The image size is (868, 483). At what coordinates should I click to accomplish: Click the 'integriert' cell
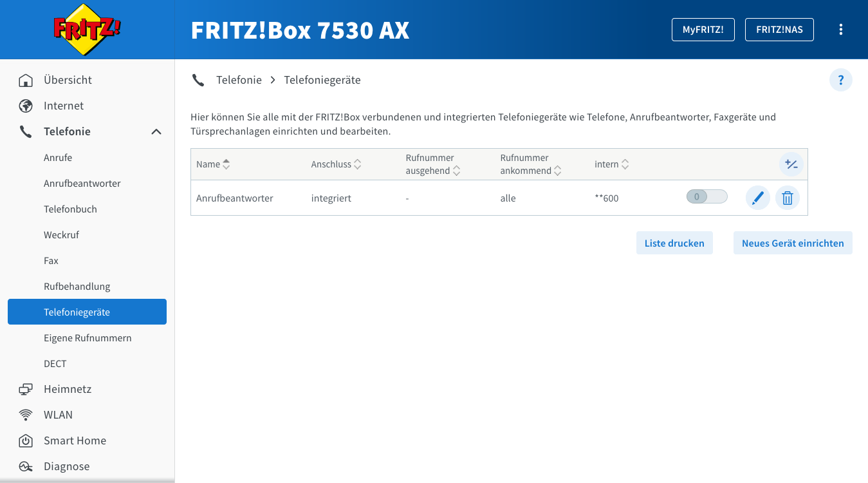[331, 198]
